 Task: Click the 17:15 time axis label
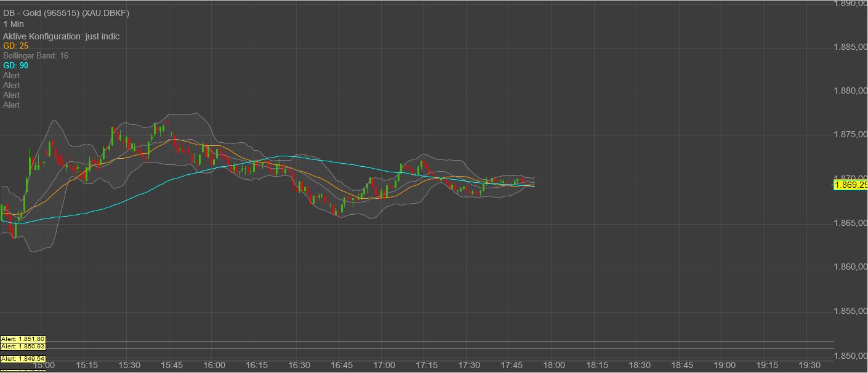pyautogui.click(x=427, y=366)
